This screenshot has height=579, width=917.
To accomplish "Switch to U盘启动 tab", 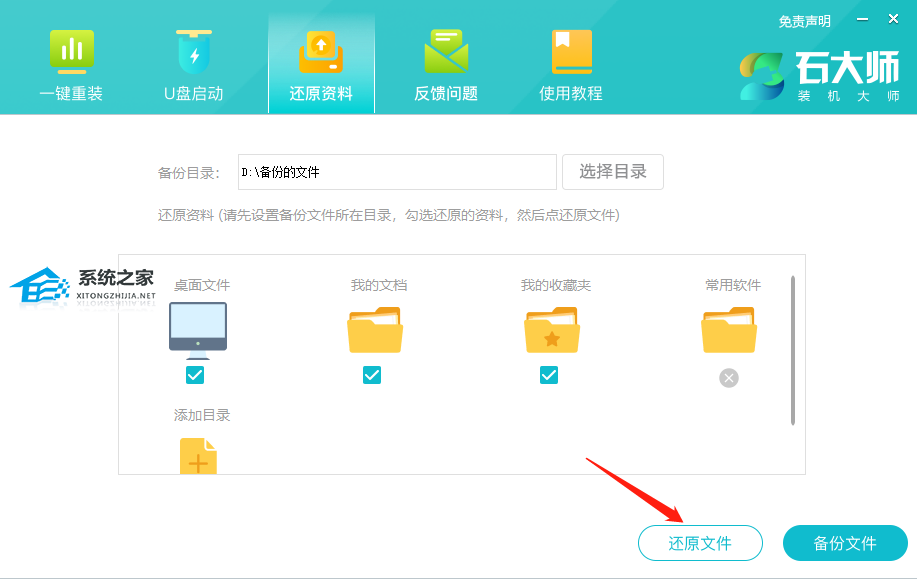I will pos(194,65).
